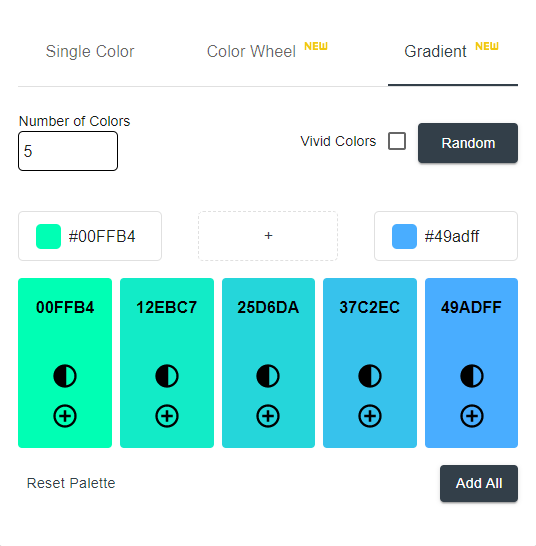536x546 pixels.
Task: Click the Add All button
Action: 479,483
